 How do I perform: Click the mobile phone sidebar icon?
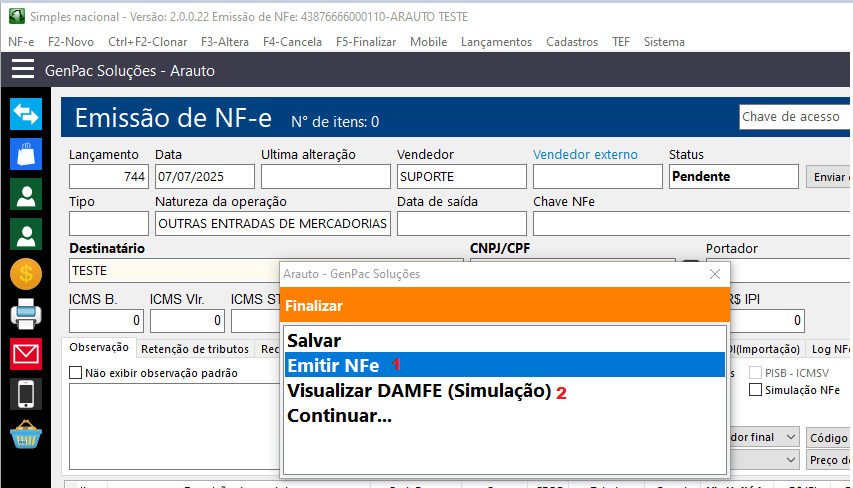[25, 394]
